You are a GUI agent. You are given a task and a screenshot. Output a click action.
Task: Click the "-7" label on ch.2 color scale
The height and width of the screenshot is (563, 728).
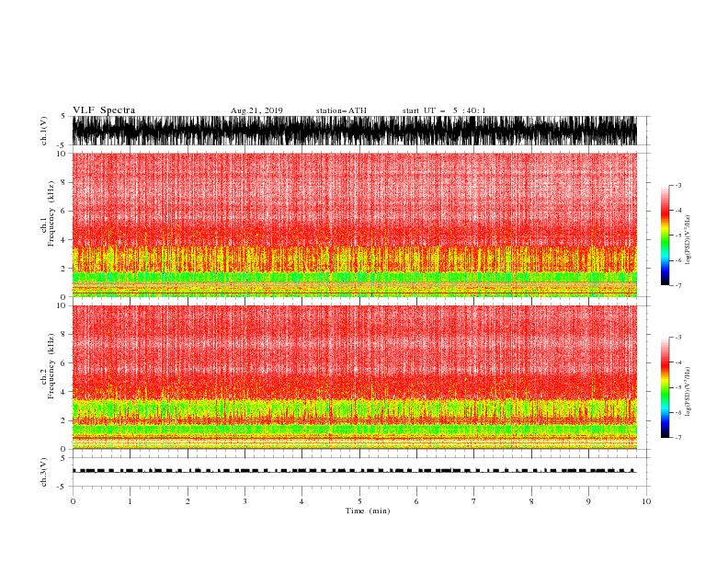pyautogui.click(x=678, y=438)
